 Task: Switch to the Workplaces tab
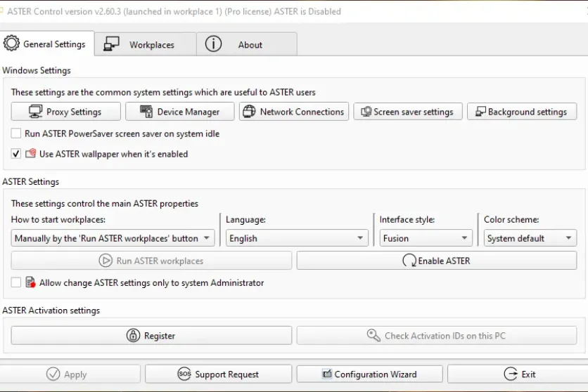coord(145,44)
